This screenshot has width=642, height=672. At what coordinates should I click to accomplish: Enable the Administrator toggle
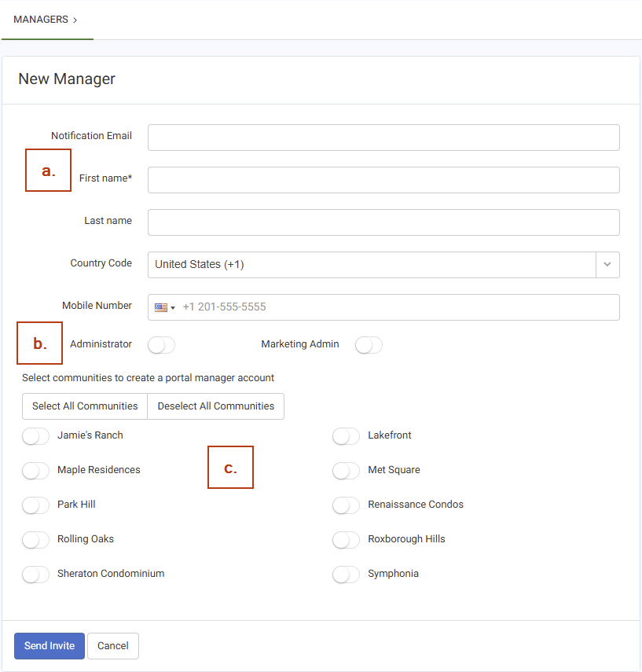162,345
